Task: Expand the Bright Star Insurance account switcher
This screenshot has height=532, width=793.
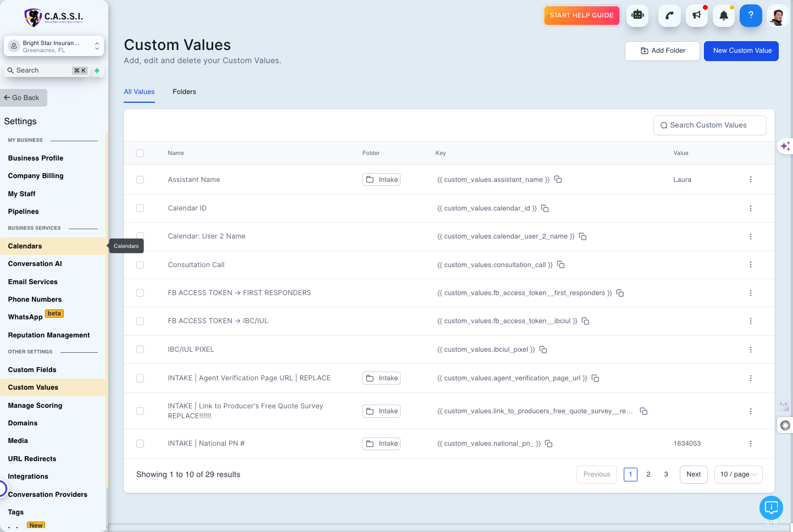Action: [54, 46]
